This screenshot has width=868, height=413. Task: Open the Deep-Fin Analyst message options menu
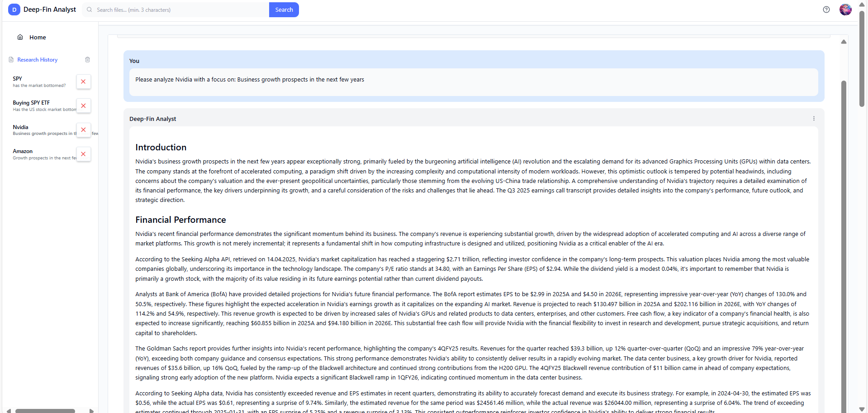coord(814,119)
